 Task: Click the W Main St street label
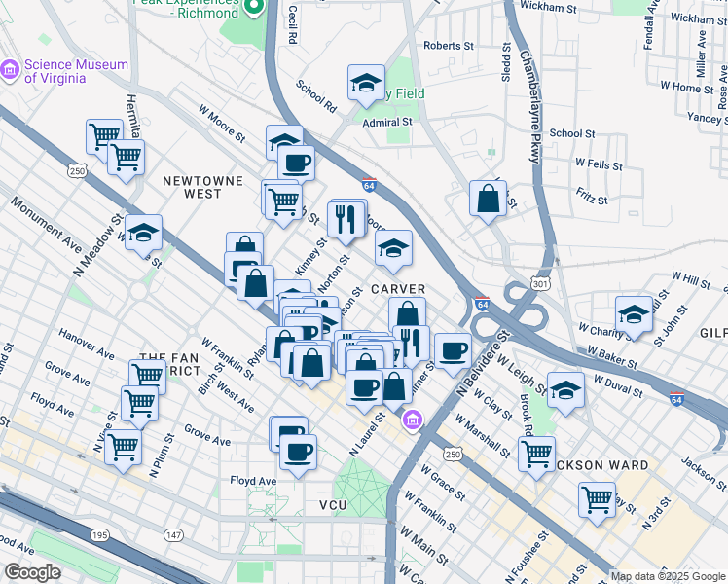pyautogui.click(x=424, y=546)
